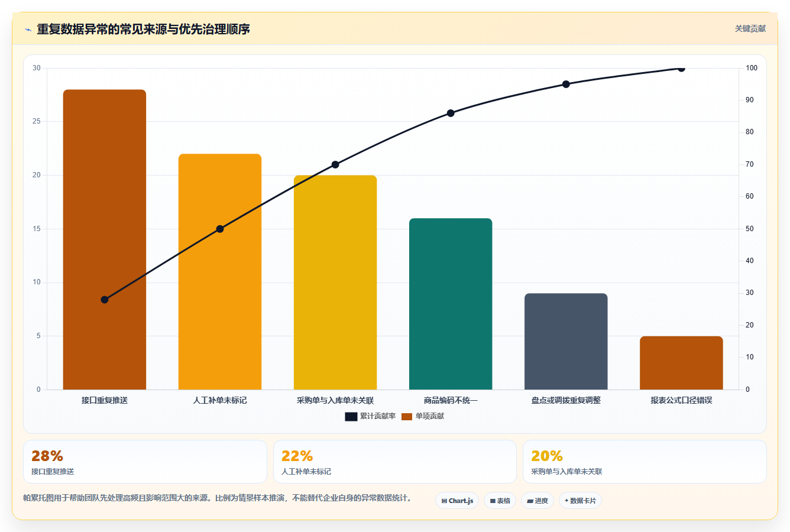Image resolution: width=790 pixels, height=532 pixels.
Task: Click the footnote text about 帕累托图
Action: pyautogui.click(x=217, y=498)
